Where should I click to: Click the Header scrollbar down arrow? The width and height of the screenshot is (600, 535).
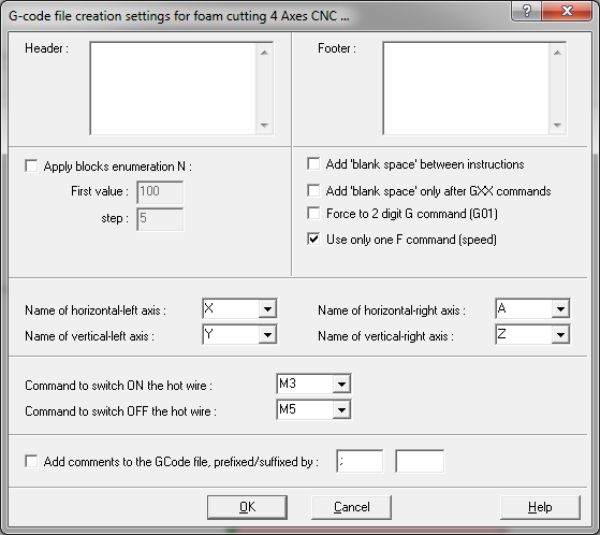click(264, 125)
